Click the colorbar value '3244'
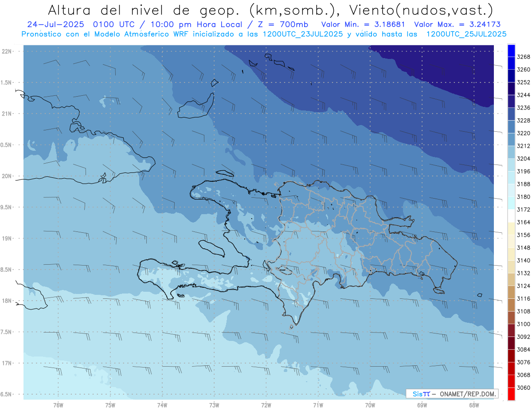Viewport: 532px width, 411px height. pos(524,95)
